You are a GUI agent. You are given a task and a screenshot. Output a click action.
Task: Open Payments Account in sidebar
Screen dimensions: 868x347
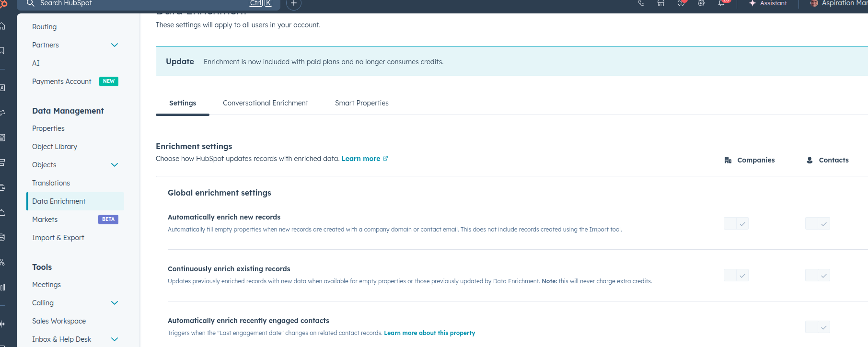coord(62,81)
